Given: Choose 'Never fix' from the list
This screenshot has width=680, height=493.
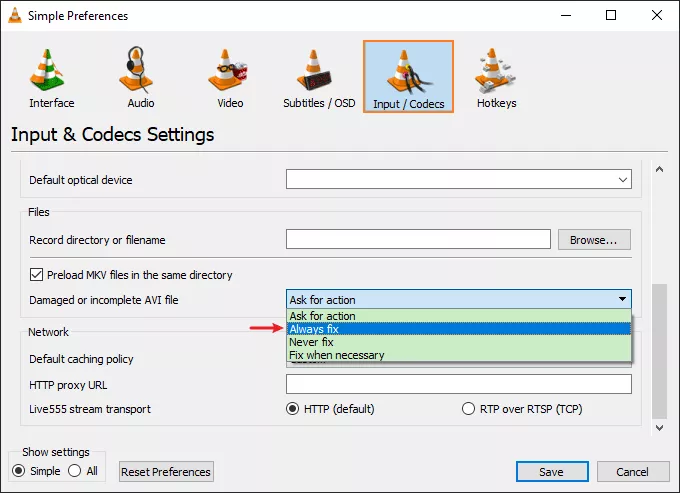Looking at the screenshot, I should [x=458, y=342].
